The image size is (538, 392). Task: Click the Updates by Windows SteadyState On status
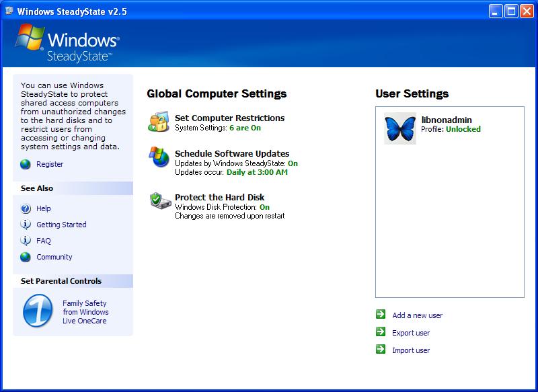click(x=293, y=163)
